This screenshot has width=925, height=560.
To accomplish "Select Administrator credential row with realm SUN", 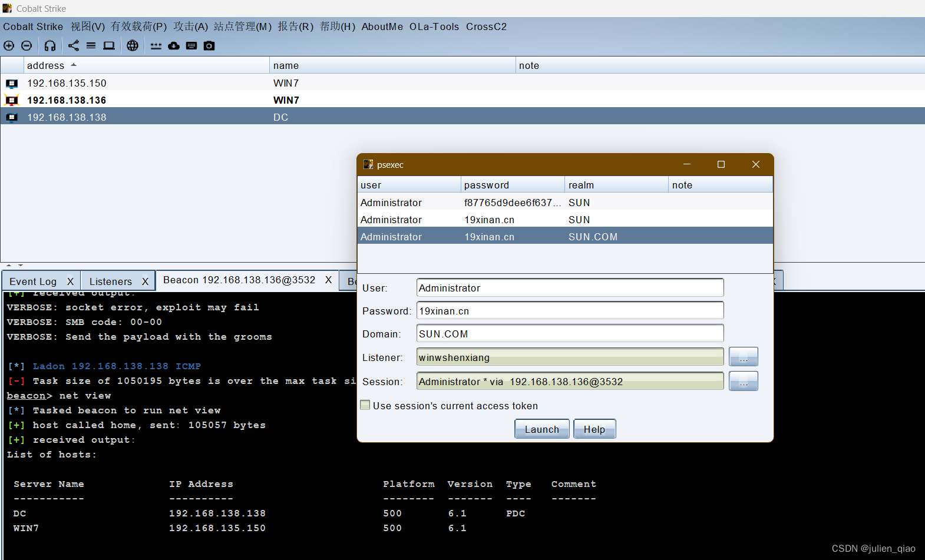I will [565, 220].
